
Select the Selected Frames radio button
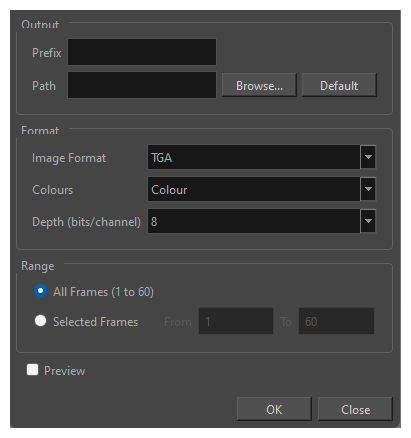[40, 321]
